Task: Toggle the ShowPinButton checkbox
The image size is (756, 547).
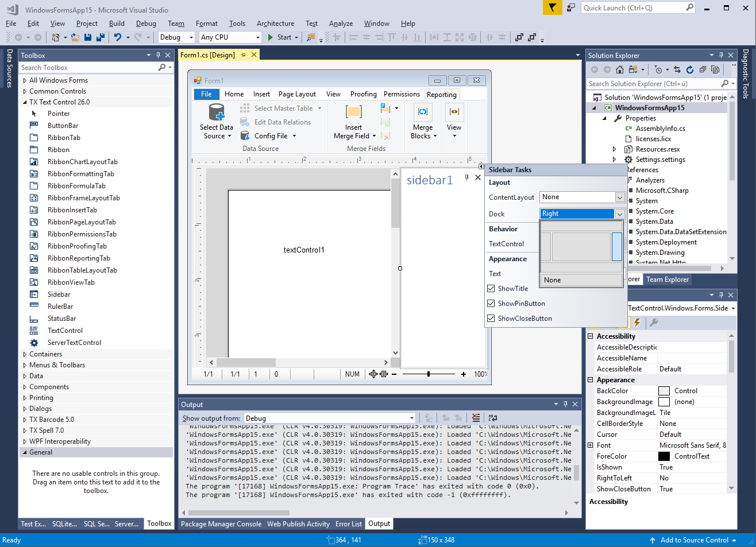Action: (491, 304)
